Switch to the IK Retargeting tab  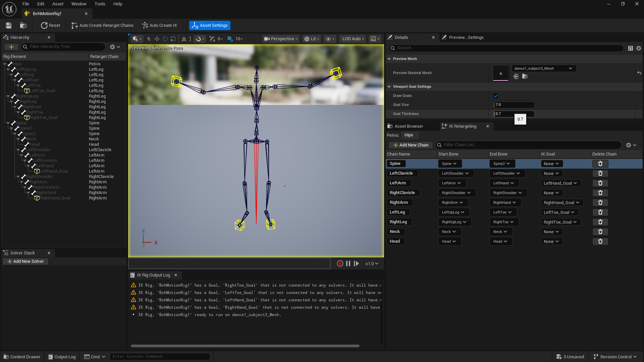[463, 126]
